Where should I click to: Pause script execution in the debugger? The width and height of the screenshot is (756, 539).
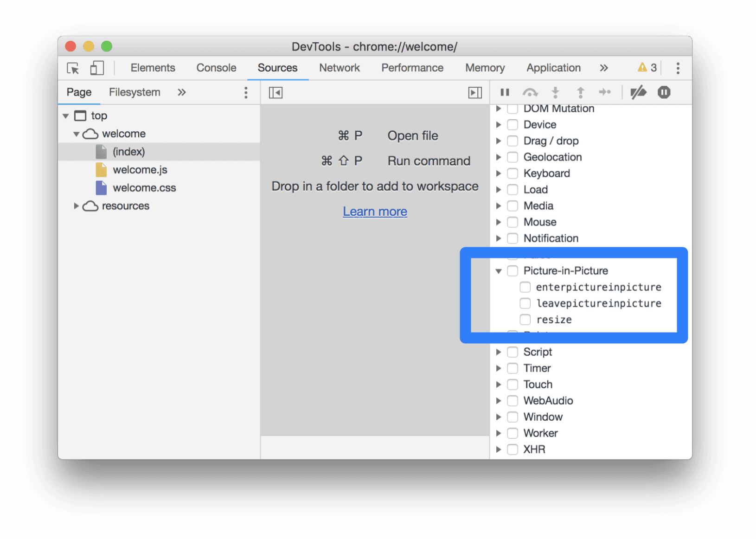[505, 92]
